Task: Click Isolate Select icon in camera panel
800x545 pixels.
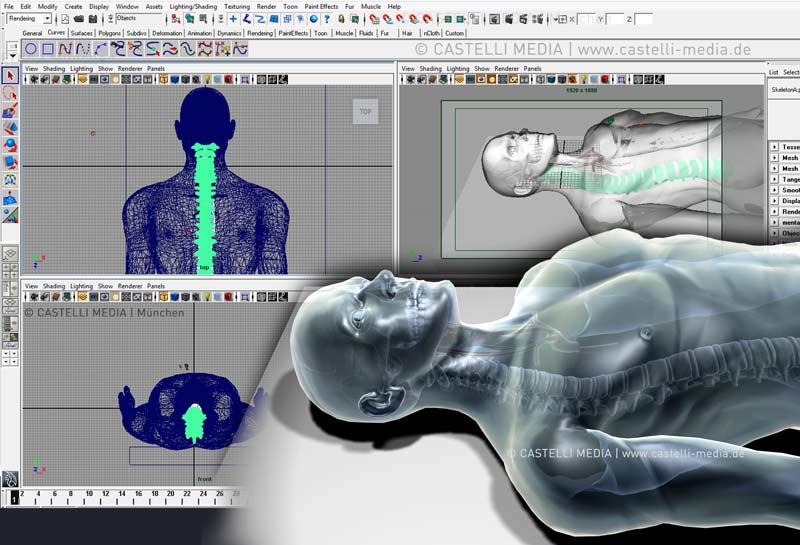Action: tap(621, 80)
